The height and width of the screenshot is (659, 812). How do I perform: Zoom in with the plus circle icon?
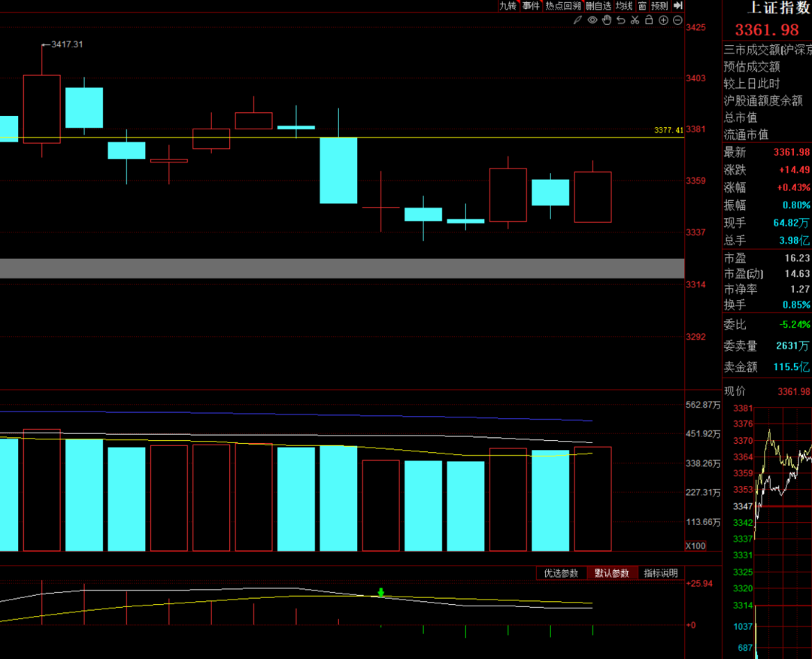coord(663,20)
